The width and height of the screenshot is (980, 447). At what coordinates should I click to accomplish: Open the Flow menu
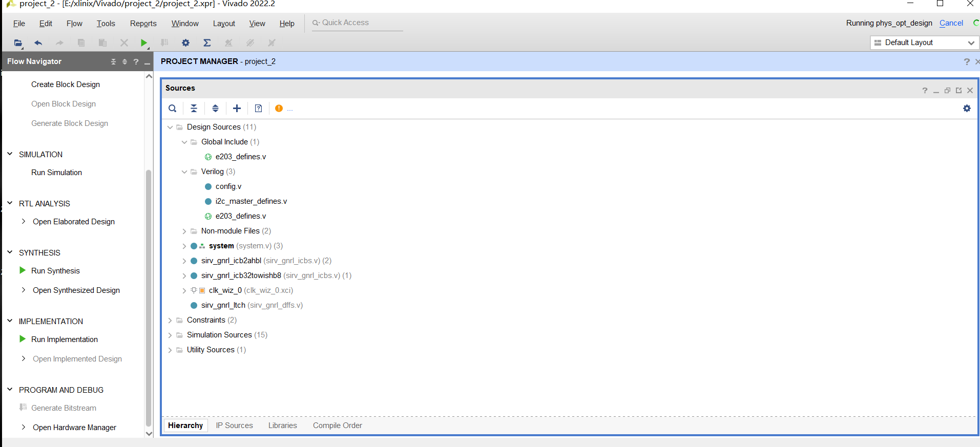coord(74,24)
